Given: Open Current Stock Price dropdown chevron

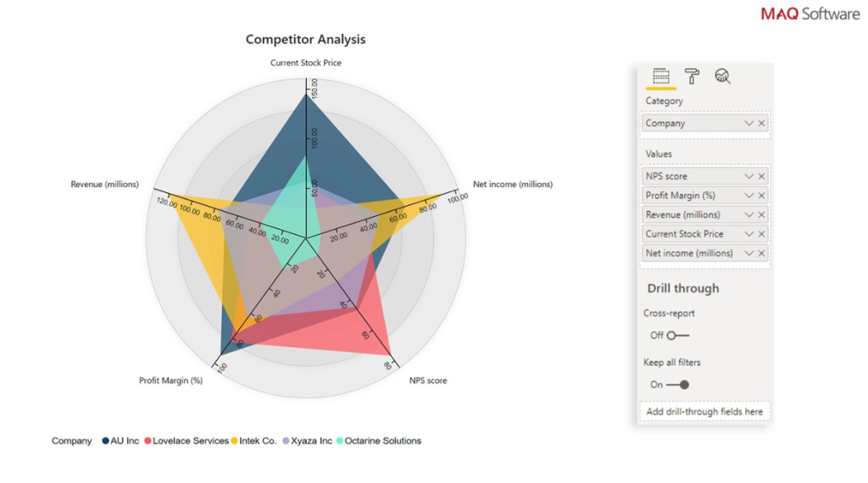Looking at the screenshot, I should pos(748,234).
